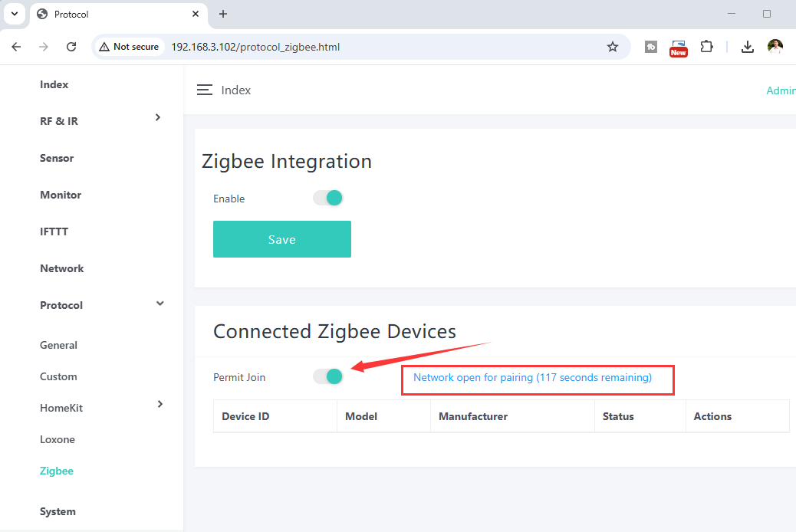Viewport: 796px width, 532px height.
Task: Open a new browser tab
Action: coord(223,14)
